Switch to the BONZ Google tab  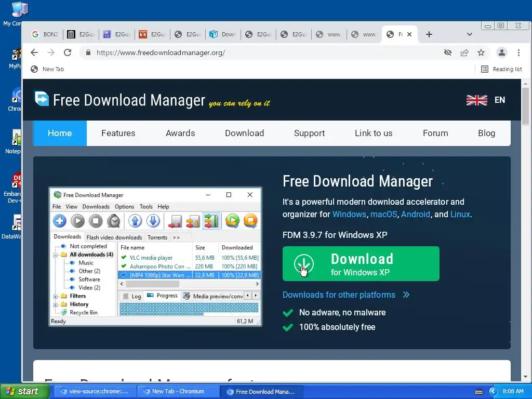tap(45, 34)
